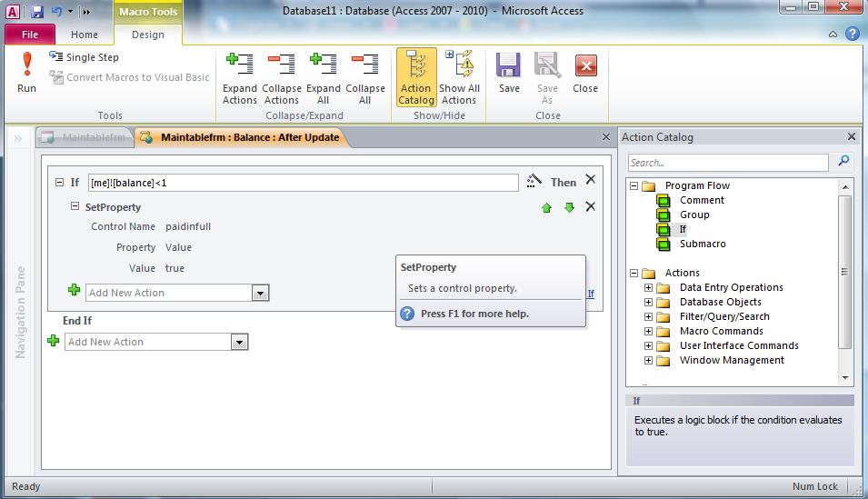The height and width of the screenshot is (499, 868).
Task: Click Save icon in Quick Access Toolbar
Action: point(37,11)
